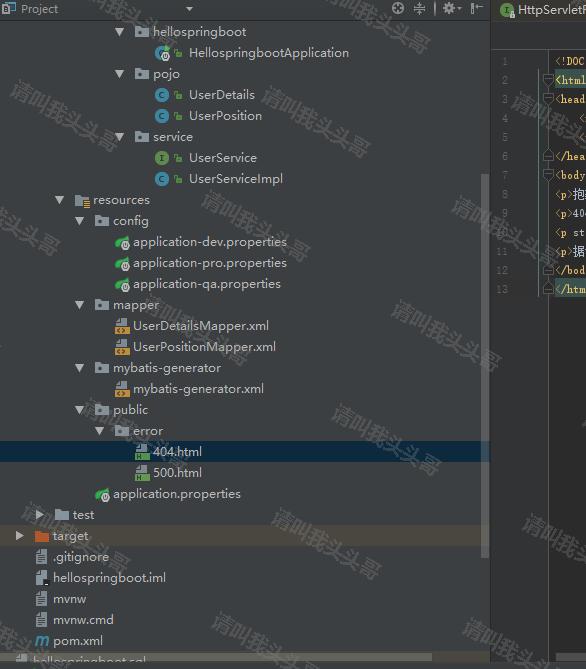Select UserDetailsMapper.xml file name

point(201,326)
